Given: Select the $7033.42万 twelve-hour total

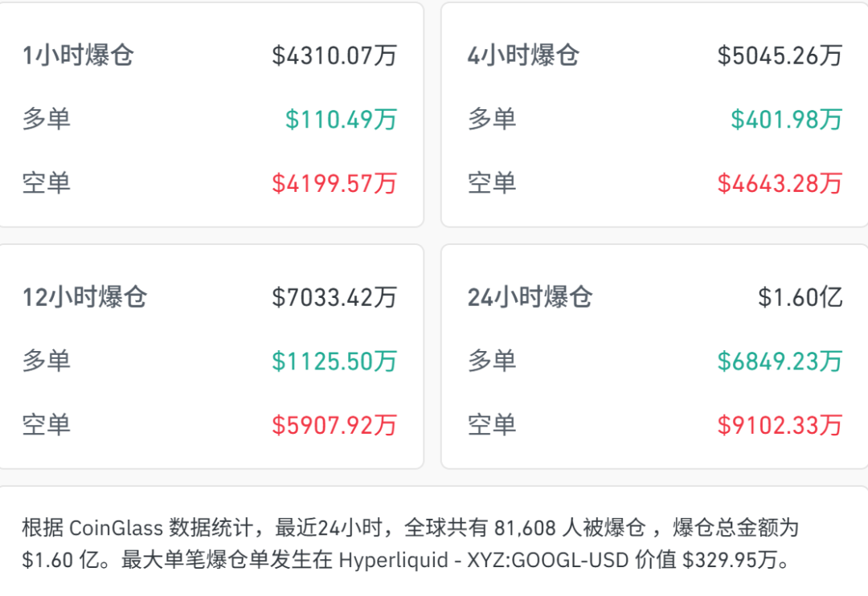Looking at the screenshot, I should click(334, 297).
